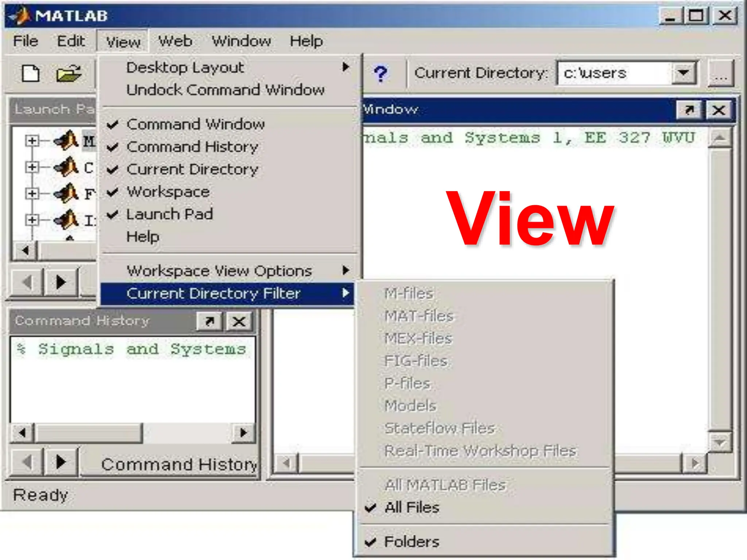Undock the Command History panel
This screenshot has width=747, height=560.
(209, 322)
